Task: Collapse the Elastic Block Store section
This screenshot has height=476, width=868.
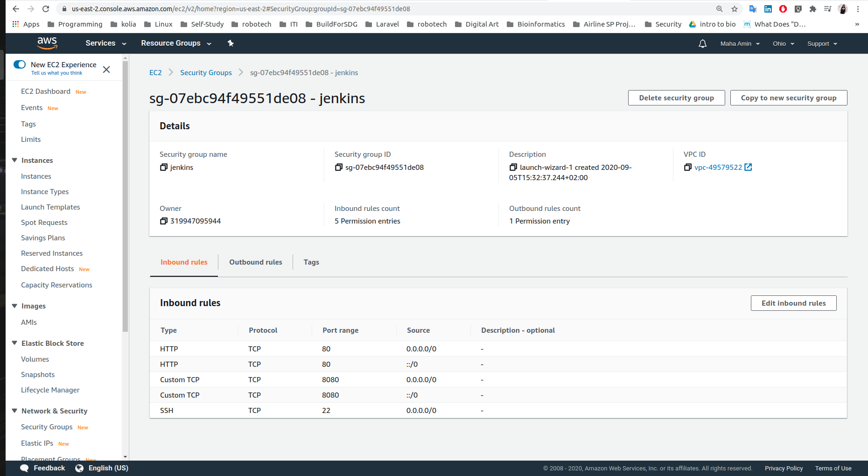Action: pos(14,343)
